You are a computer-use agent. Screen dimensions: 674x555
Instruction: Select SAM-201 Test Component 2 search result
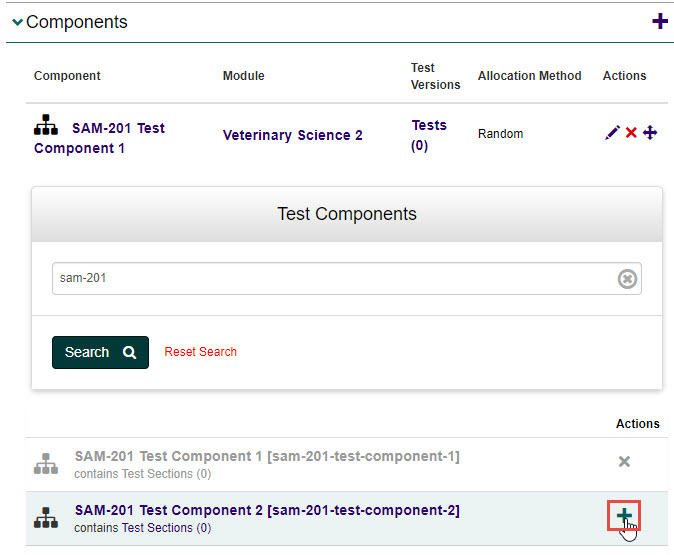click(x=267, y=510)
